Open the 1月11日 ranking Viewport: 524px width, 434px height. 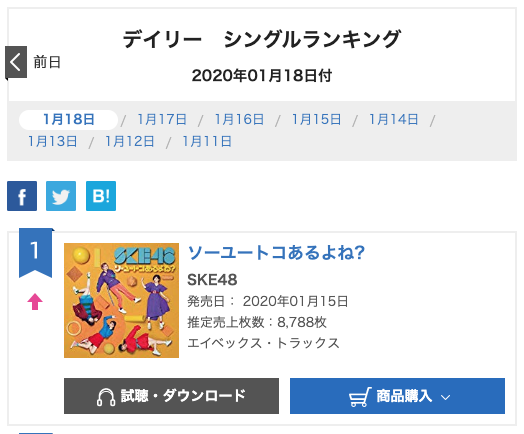click(x=207, y=142)
